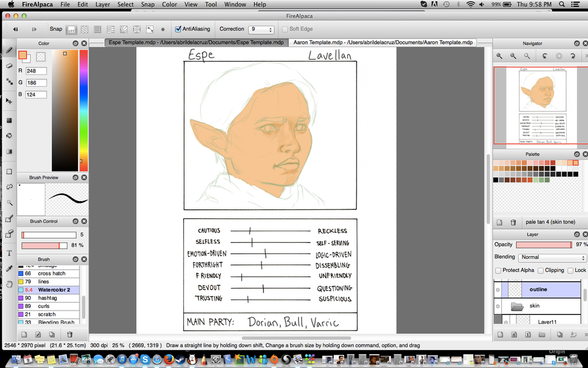Select the Bucket fill tool

[9, 136]
